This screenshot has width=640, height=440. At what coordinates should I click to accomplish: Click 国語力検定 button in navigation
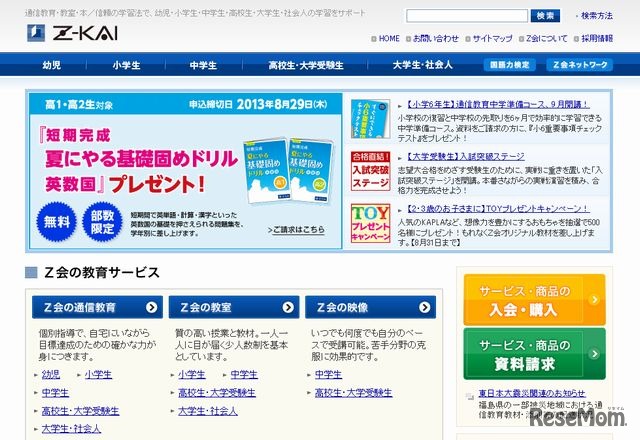click(x=509, y=64)
